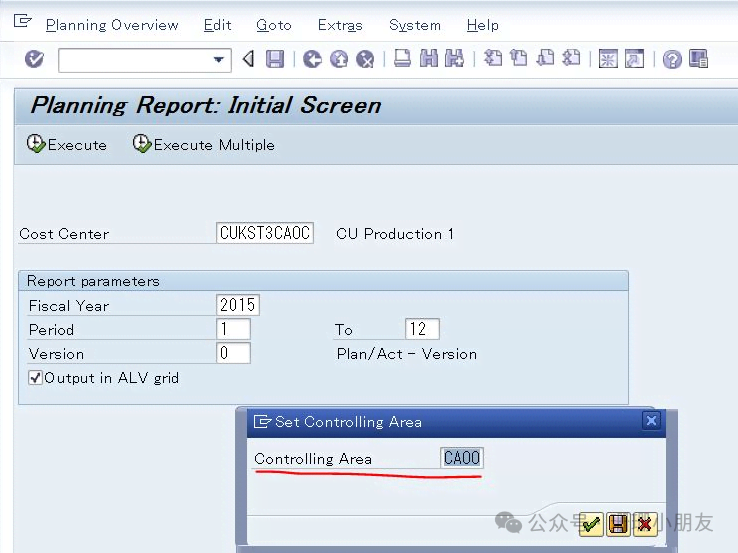Click the Fiscal Year input field
The height and width of the screenshot is (553, 738).
click(x=238, y=305)
